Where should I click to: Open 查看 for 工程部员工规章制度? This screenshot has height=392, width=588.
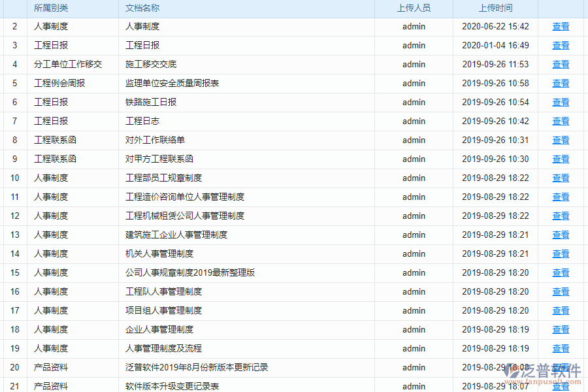point(561,178)
